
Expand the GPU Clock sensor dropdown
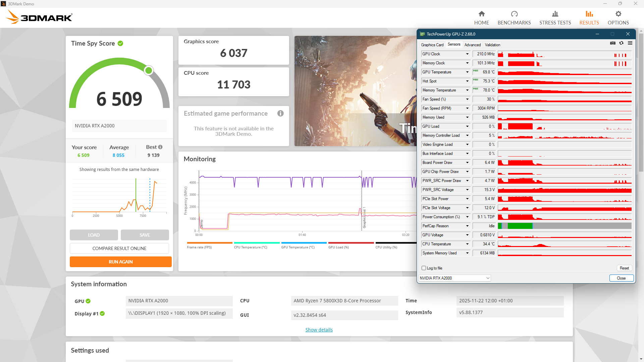click(467, 54)
